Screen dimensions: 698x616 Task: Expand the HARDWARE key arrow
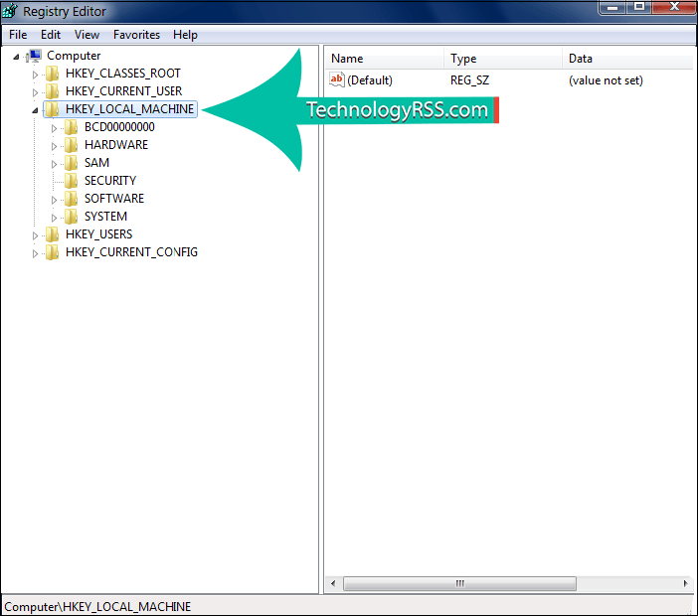click(56, 145)
